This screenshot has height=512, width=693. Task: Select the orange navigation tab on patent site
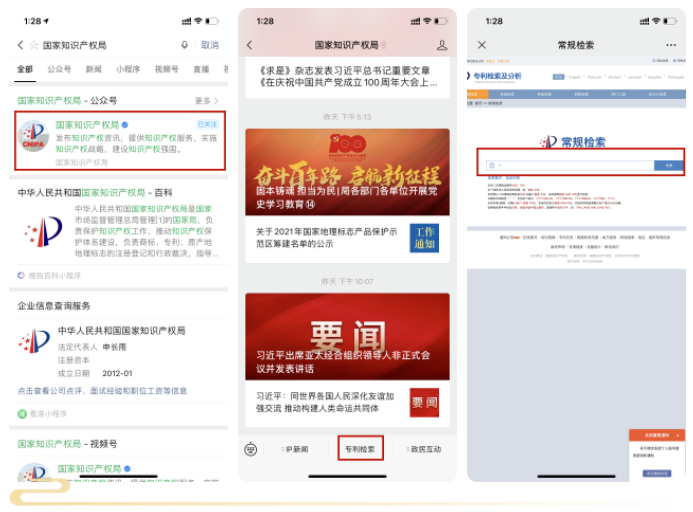(x=477, y=94)
